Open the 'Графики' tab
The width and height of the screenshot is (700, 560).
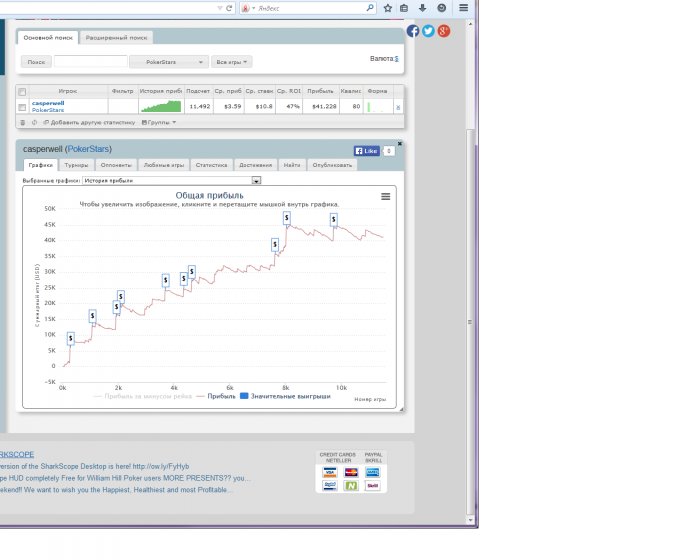click(41, 165)
